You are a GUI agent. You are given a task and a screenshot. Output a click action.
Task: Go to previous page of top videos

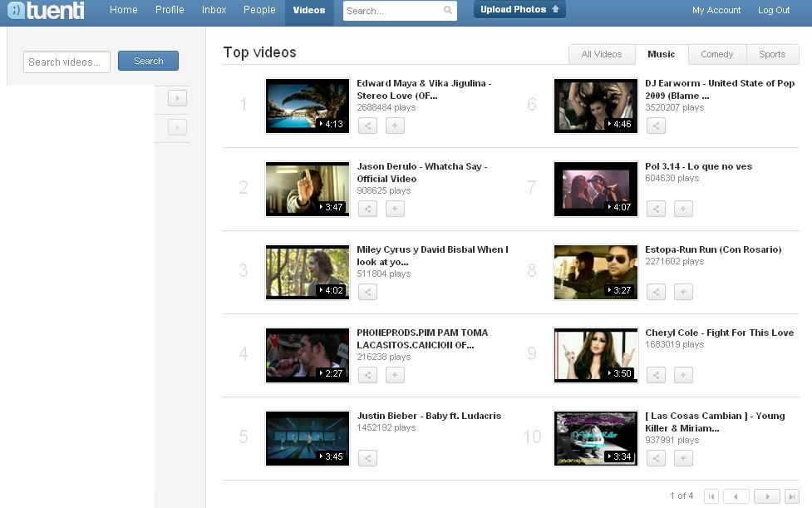(x=736, y=496)
